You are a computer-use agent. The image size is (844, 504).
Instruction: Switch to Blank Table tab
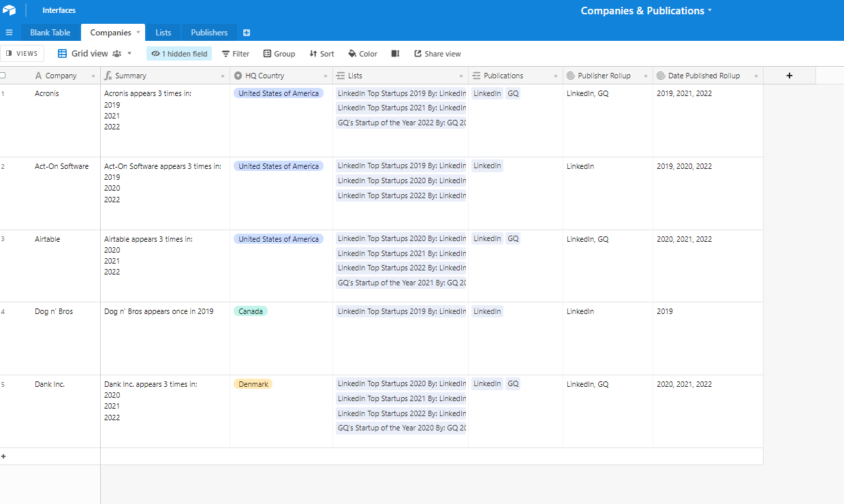point(50,33)
